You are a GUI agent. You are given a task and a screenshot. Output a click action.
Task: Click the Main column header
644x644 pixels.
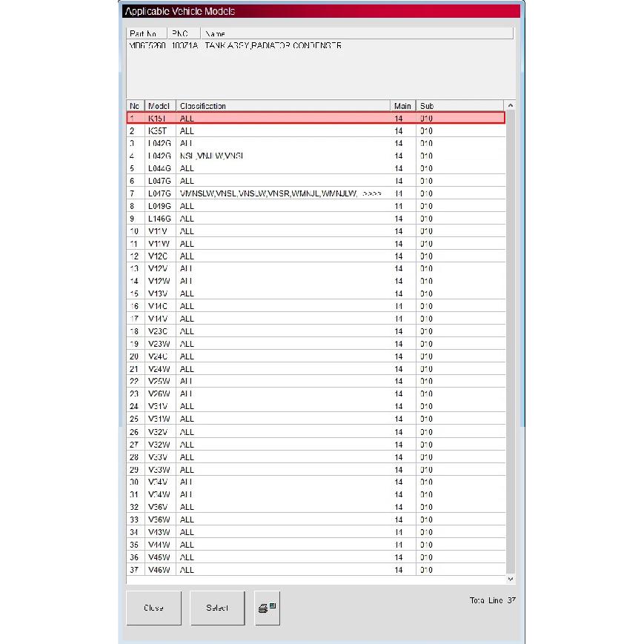[403, 106]
